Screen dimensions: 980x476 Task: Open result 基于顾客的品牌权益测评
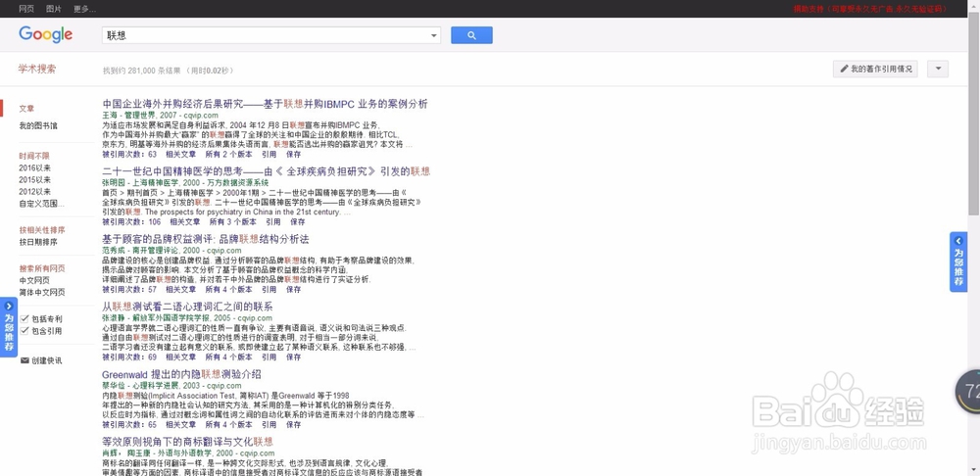point(206,239)
